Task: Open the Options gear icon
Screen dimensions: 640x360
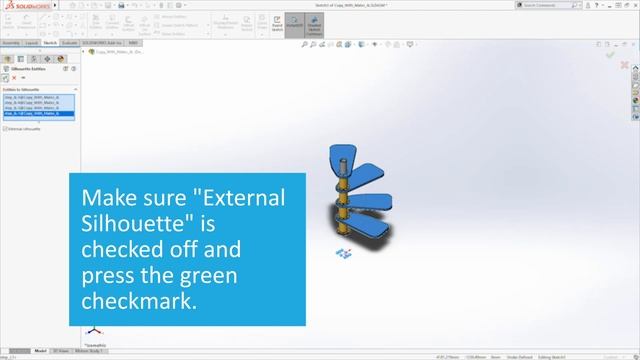Action: [x=179, y=5]
